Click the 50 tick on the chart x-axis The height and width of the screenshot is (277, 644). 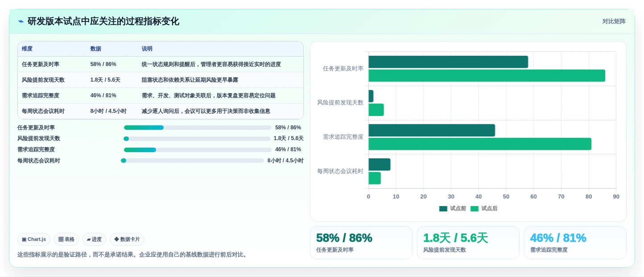506,197
